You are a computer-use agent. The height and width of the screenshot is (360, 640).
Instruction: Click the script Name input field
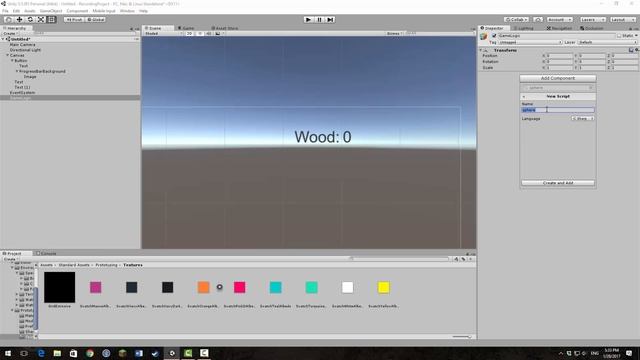[558, 110]
